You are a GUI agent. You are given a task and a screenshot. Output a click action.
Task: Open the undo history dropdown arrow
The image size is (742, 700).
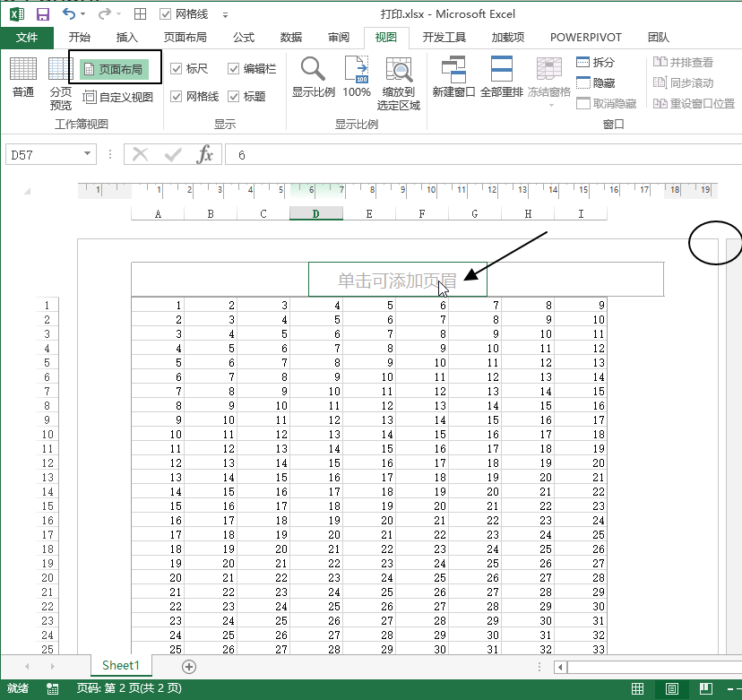[x=83, y=15]
